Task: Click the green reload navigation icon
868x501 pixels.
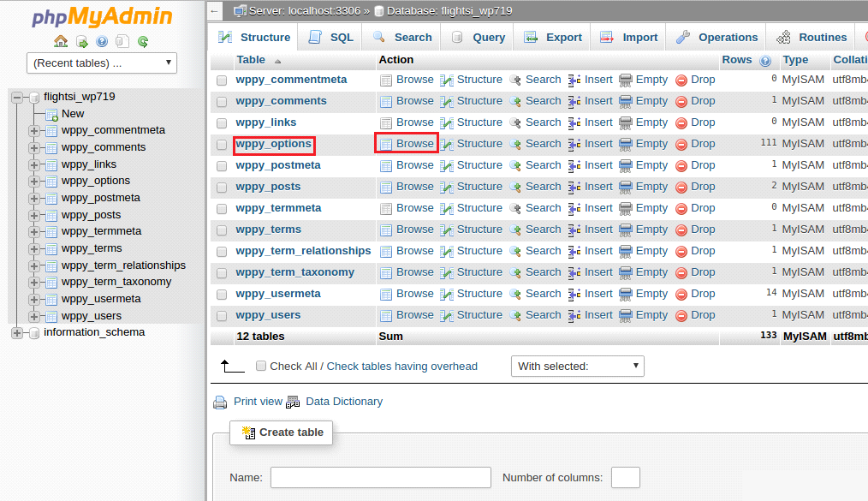Action: 143,41
